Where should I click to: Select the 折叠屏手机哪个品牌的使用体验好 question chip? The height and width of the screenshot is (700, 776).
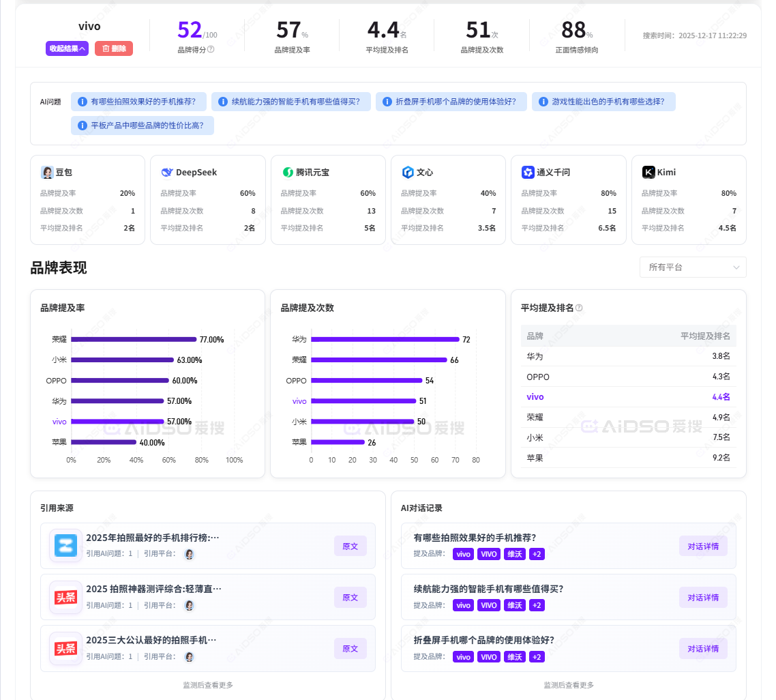451,102
